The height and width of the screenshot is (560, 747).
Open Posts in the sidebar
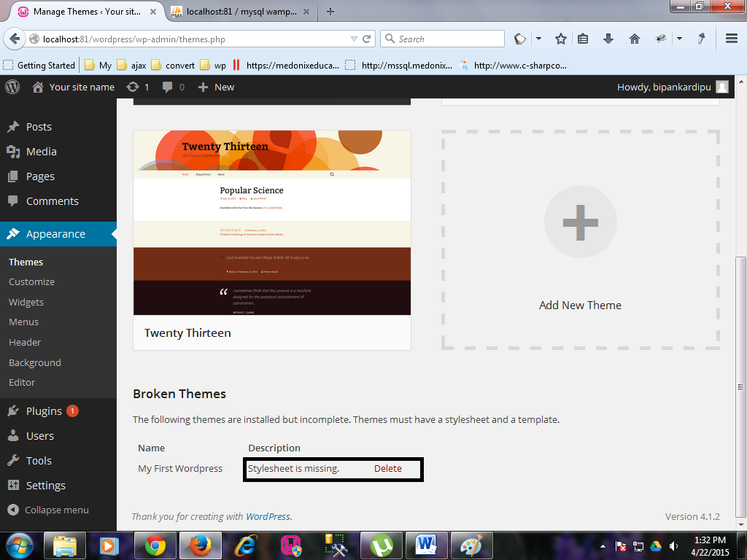(39, 127)
